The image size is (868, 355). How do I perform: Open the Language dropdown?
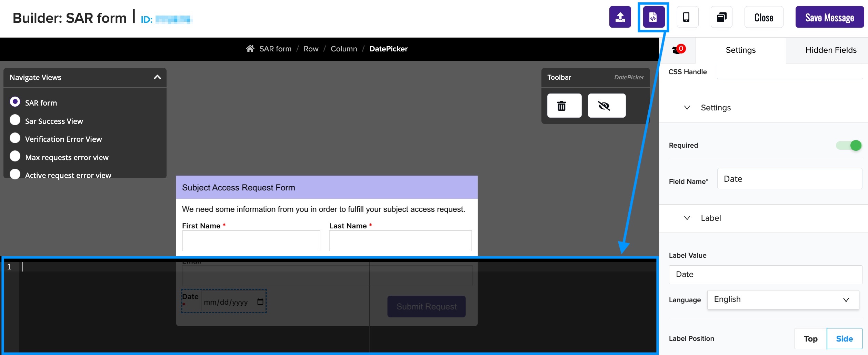click(782, 299)
